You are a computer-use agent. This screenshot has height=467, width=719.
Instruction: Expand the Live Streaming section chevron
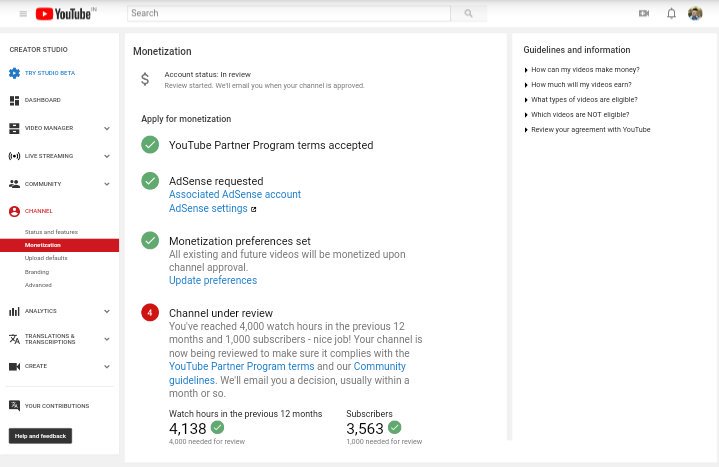[107, 156]
